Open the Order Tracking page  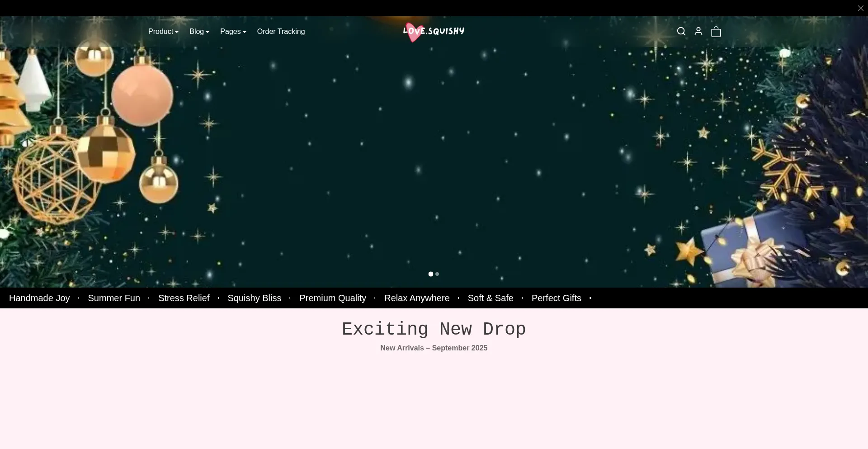click(281, 32)
